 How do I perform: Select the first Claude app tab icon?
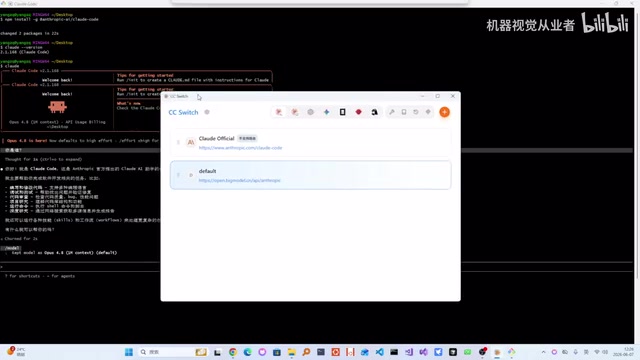[279, 112]
